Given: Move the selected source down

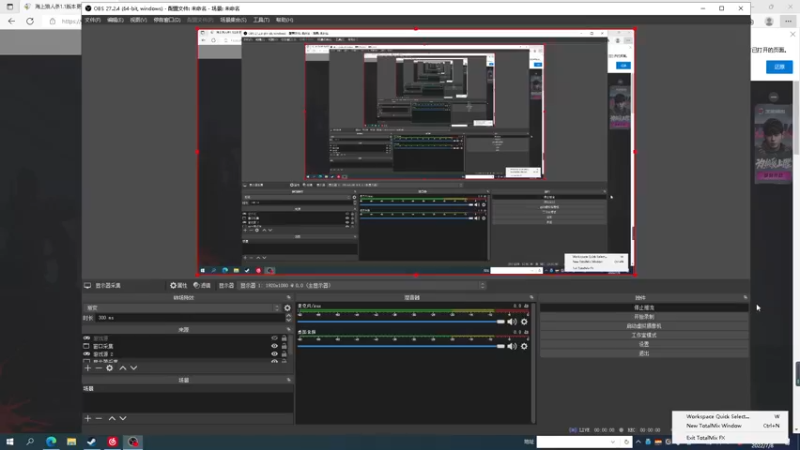Looking at the screenshot, I should point(134,368).
